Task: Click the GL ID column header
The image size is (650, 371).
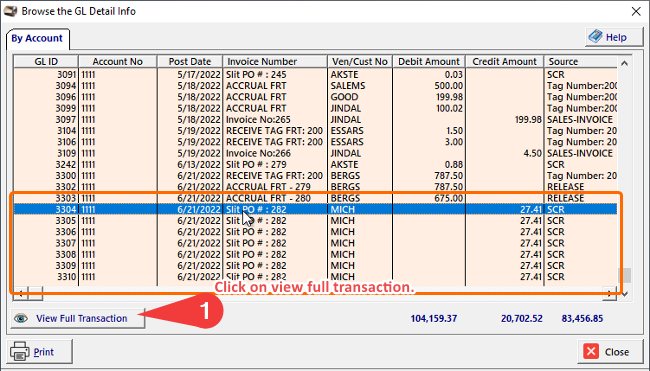Action: [46, 61]
